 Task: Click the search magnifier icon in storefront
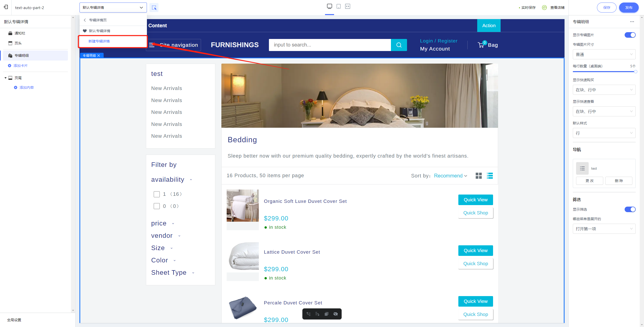tap(399, 45)
